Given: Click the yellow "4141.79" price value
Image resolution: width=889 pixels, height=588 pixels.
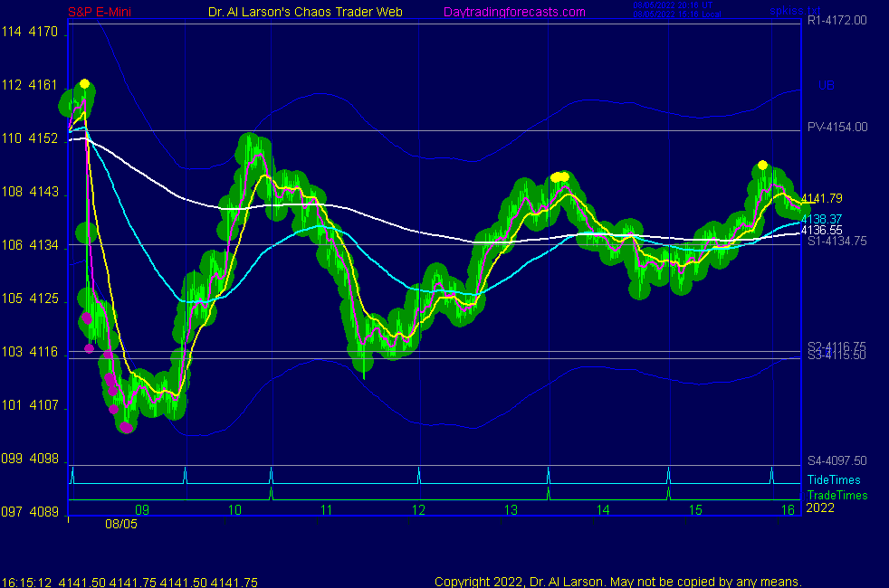Looking at the screenshot, I should (x=821, y=198).
